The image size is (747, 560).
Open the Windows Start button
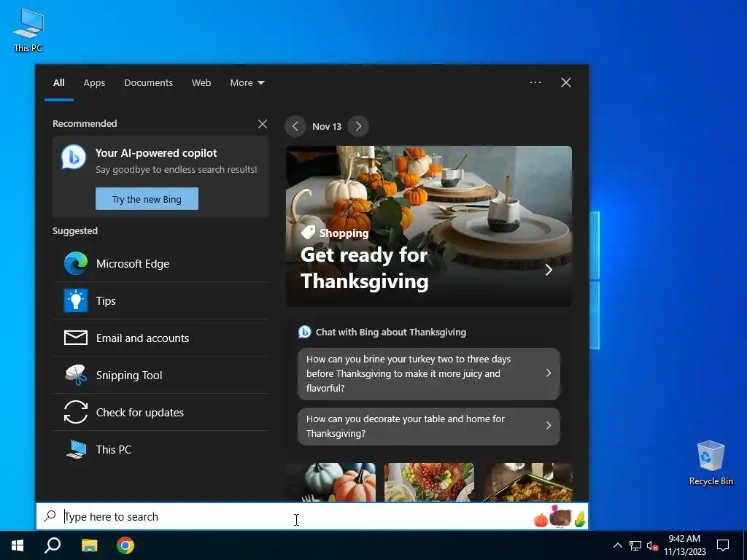pos(18,545)
